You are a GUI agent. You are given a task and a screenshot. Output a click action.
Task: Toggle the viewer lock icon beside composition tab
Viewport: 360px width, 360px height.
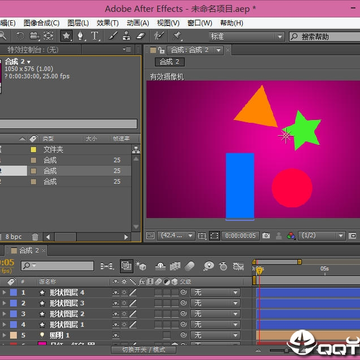point(162,50)
